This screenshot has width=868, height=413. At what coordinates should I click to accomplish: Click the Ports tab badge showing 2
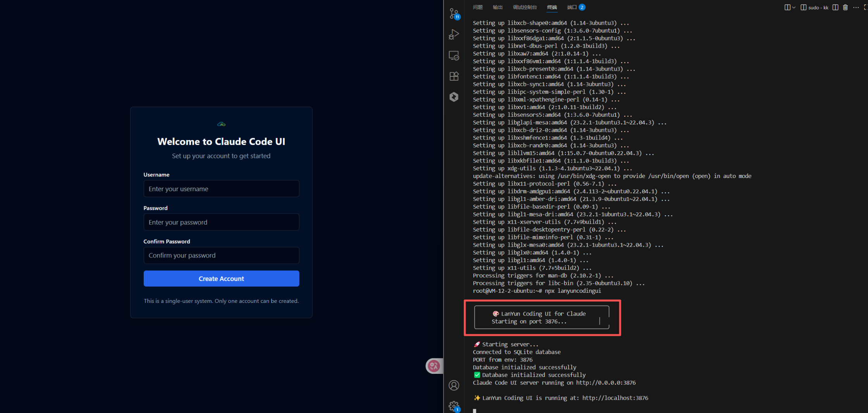click(582, 7)
